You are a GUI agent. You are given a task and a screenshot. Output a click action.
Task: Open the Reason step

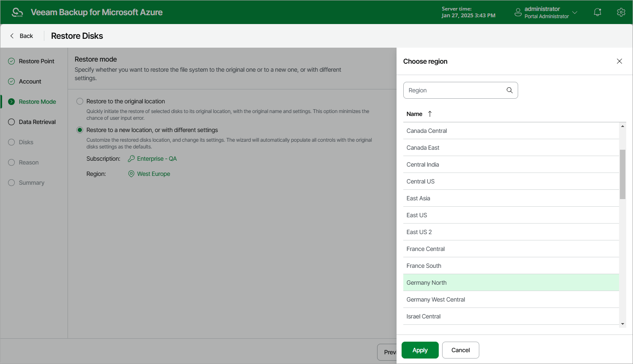(x=29, y=162)
